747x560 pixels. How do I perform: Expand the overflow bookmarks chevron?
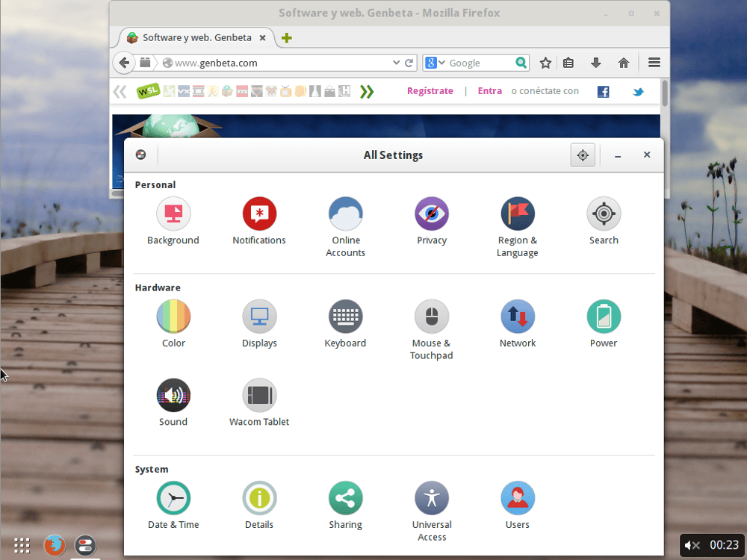click(x=366, y=90)
